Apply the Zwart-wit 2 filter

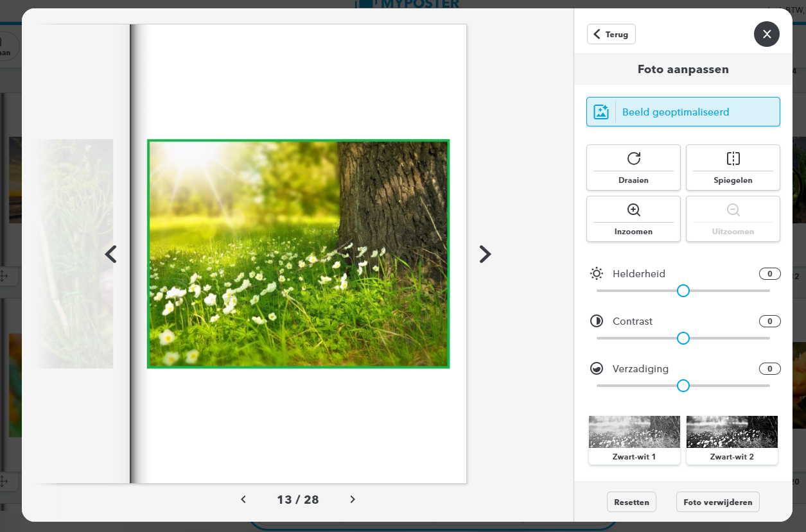click(732, 440)
